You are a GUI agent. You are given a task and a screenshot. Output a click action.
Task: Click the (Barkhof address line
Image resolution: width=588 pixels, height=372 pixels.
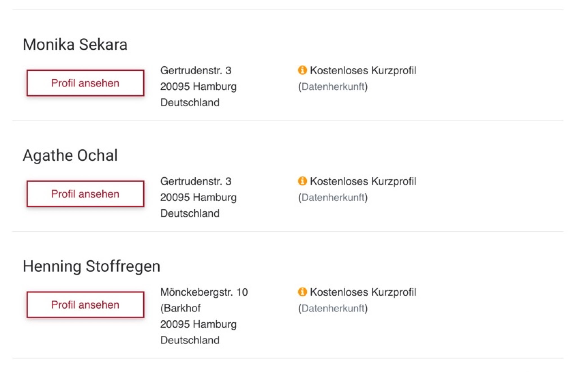tap(181, 308)
